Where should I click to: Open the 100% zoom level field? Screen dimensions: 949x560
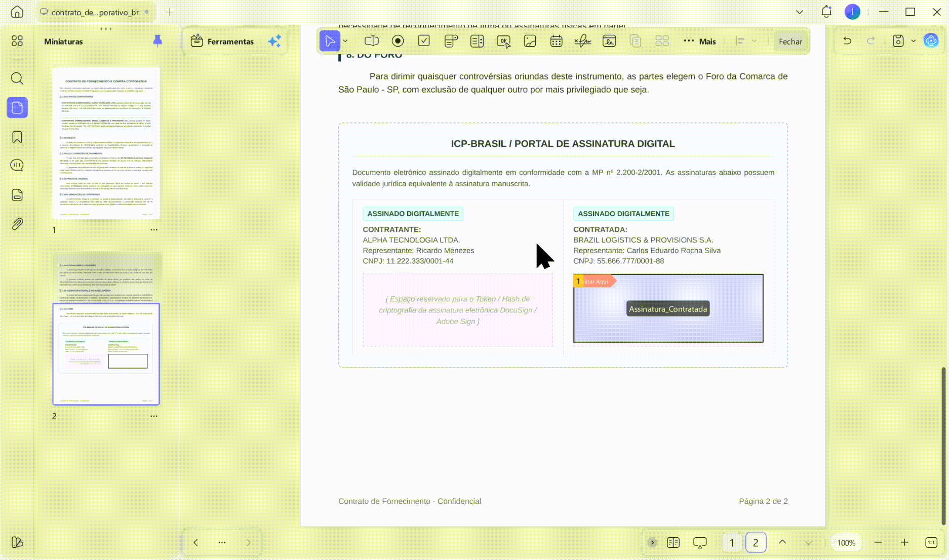pos(846,543)
